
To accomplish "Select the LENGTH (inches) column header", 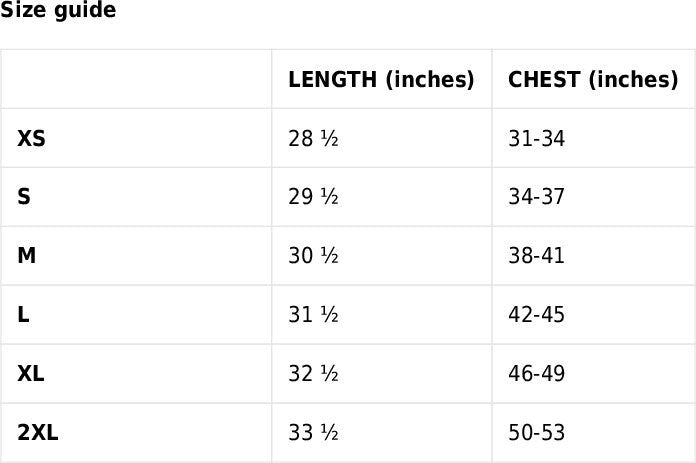I will pyautogui.click(x=381, y=80).
